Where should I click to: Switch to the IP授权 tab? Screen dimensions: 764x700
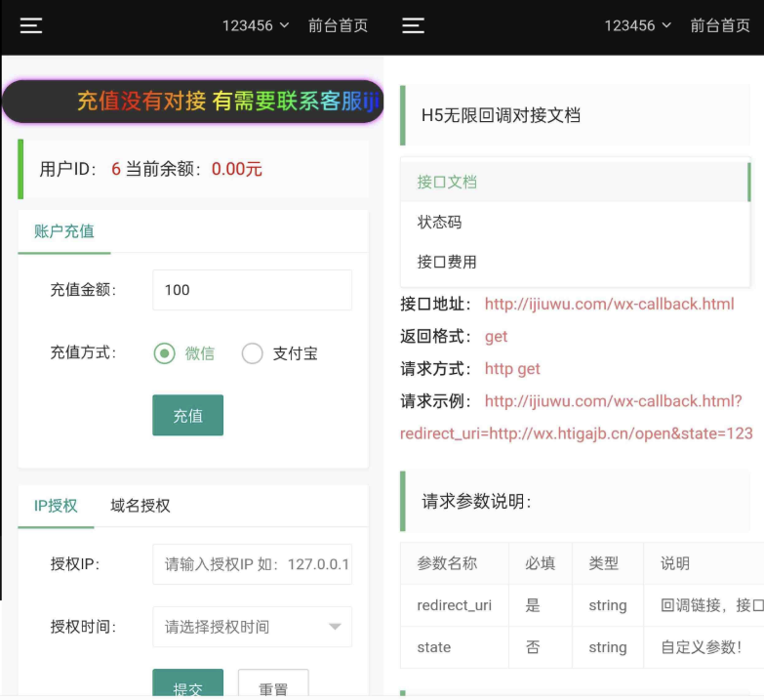(56, 506)
